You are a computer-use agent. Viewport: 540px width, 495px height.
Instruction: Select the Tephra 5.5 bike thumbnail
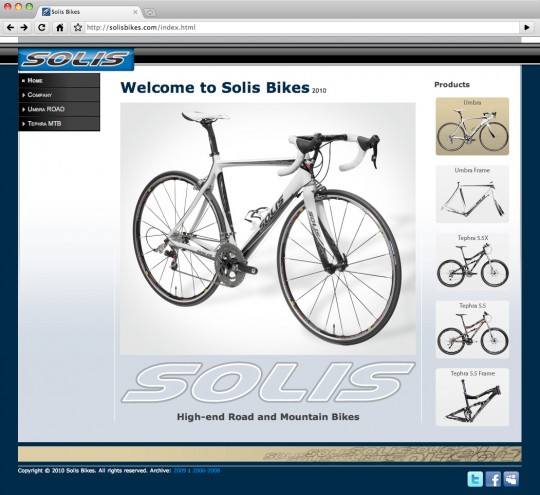[x=472, y=329]
